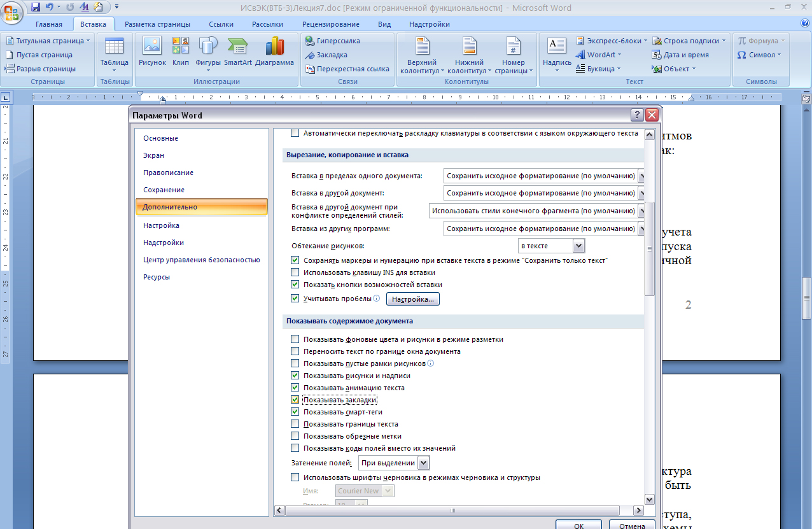The image size is (812, 529).
Task: Check Показывать коды полей вместо их значений
Action: pyautogui.click(x=295, y=448)
